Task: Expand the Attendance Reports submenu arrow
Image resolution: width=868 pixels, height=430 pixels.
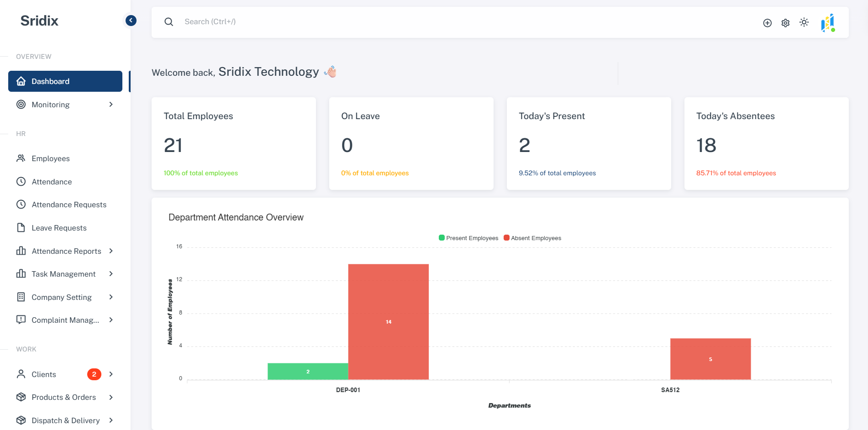Action: pyautogui.click(x=111, y=251)
